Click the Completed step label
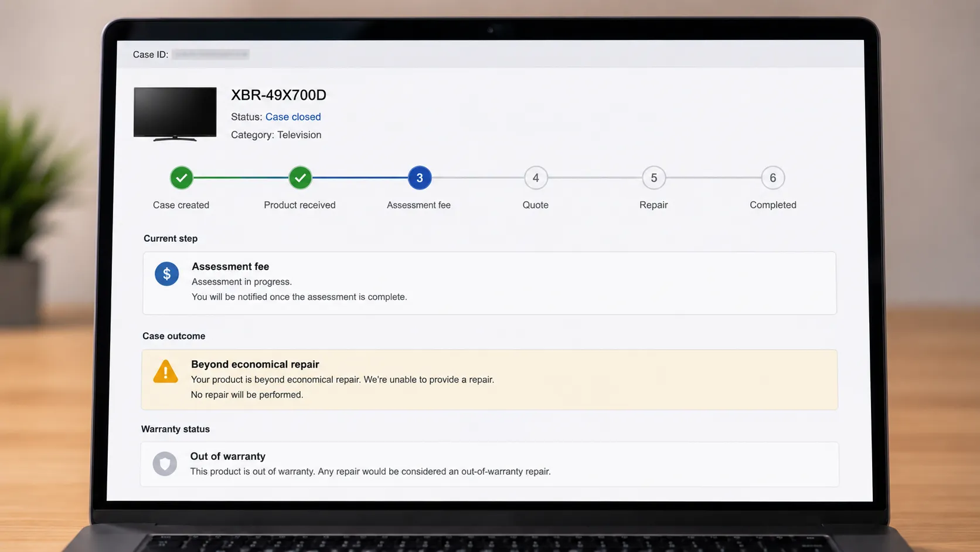Viewport: 980px width, 552px height. (773, 205)
